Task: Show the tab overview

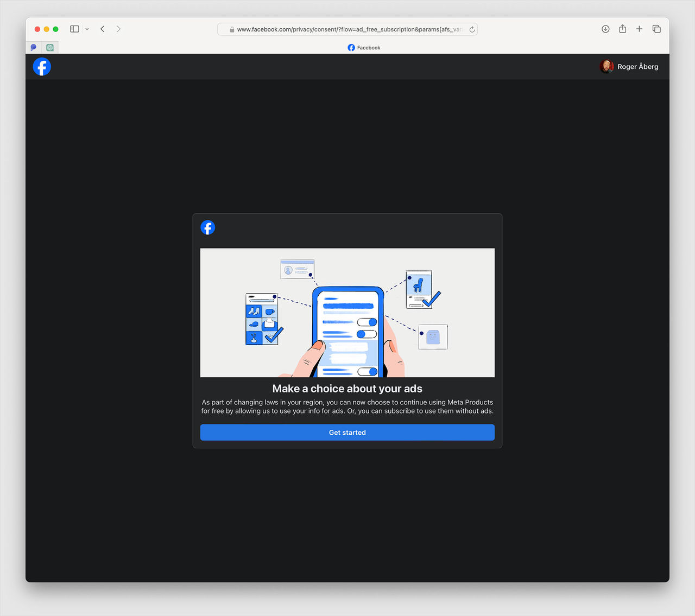Action: 656,29
